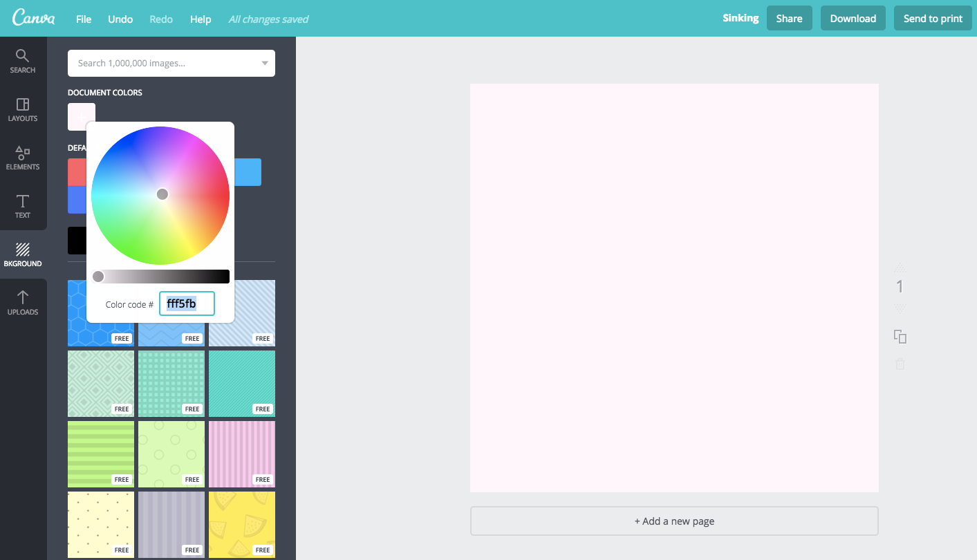977x560 pixels.
Task: Add a new page to the design
Action: coord(674,521)
